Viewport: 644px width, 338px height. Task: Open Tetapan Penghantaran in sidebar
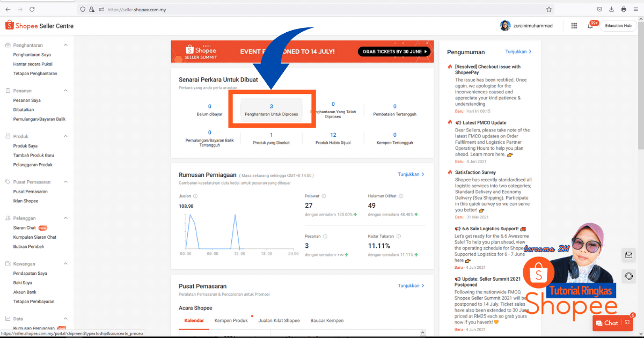coord(35,74)
